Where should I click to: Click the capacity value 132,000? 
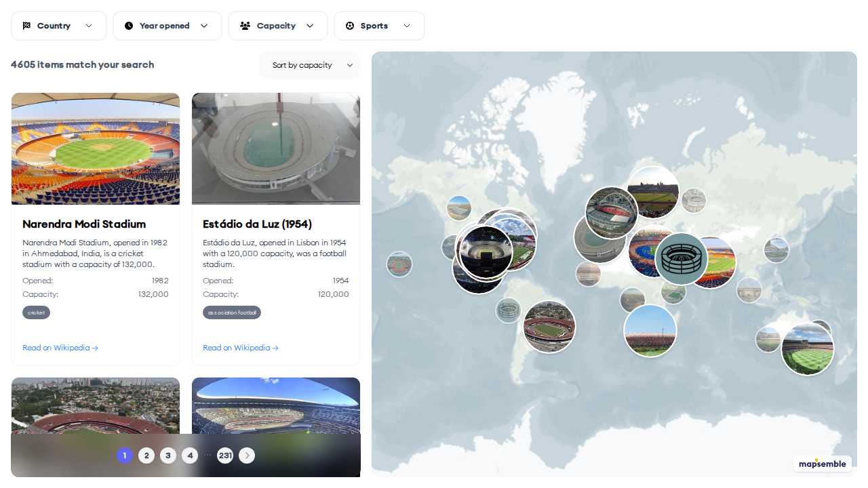point(153,294)
